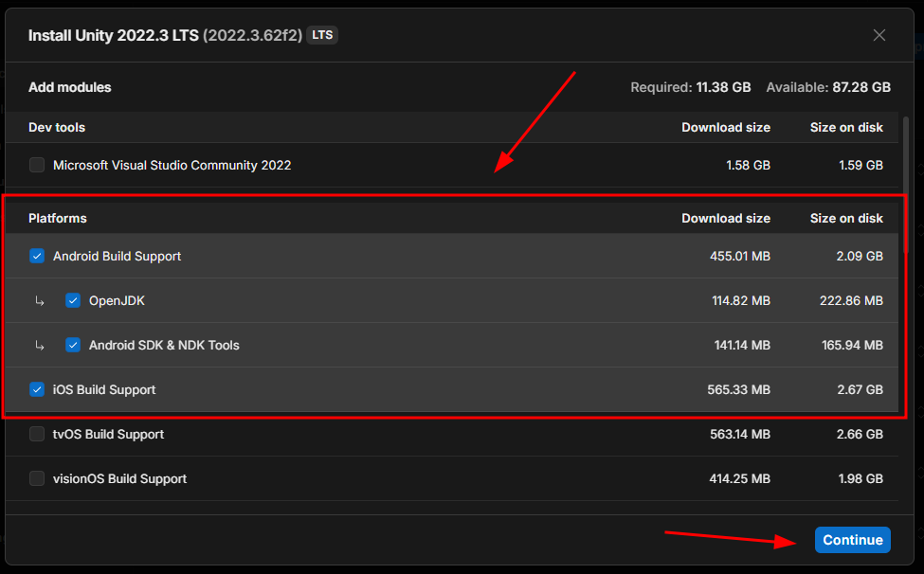924x574 pixels.
Task: Select the Add modules heading
Action: click(70, 87)
